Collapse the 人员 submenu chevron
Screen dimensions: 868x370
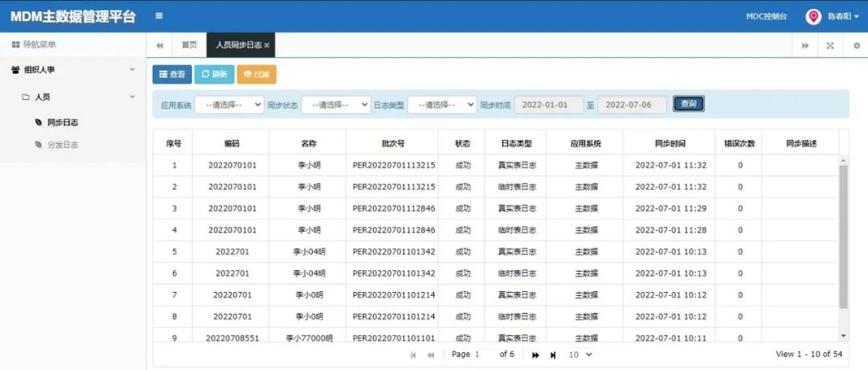click(x=132, y=97)
